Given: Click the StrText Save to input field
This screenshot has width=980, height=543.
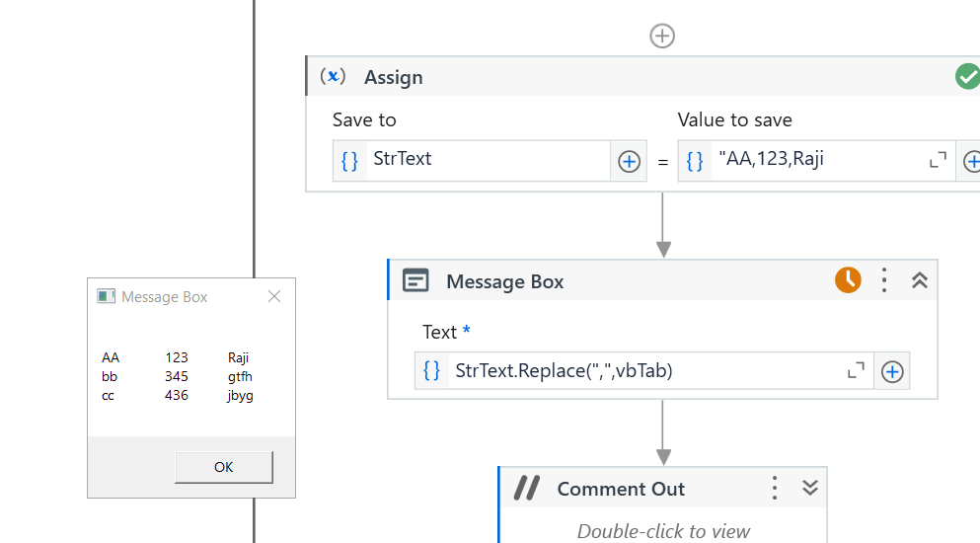Looking at the screenshot, I should (488, 160).
